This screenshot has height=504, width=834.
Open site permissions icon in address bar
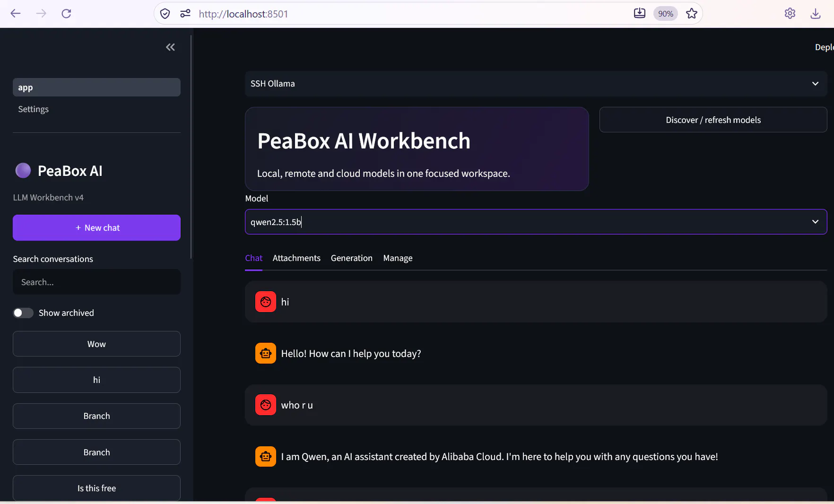point(185,14)
